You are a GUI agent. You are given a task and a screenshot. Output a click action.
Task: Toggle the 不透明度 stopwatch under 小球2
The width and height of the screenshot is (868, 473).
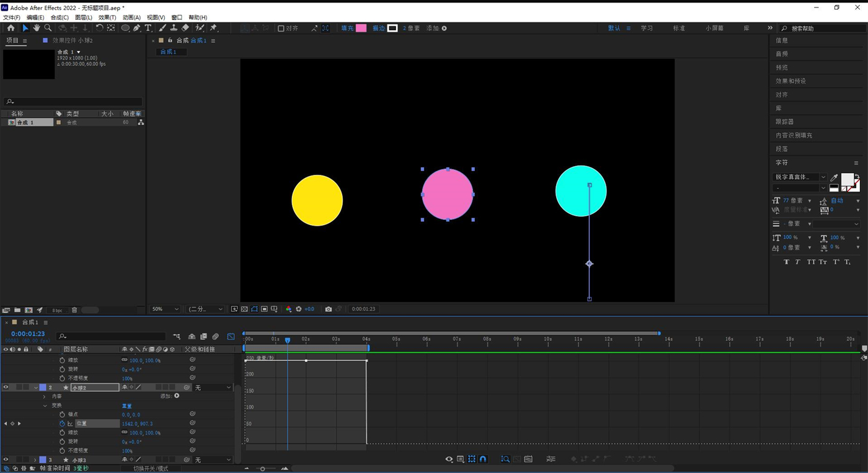tap(62, 451)
